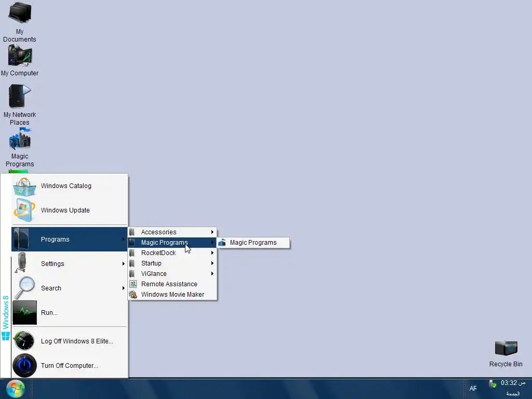Click the network tray icon on taskbar
This screenshot has width=532, height=399.
pos(493,384)
